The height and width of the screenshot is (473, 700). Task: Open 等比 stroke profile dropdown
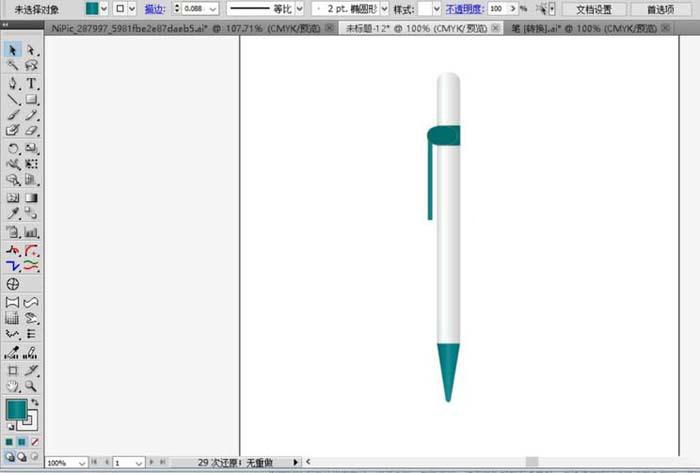click(x=300, y=8)
